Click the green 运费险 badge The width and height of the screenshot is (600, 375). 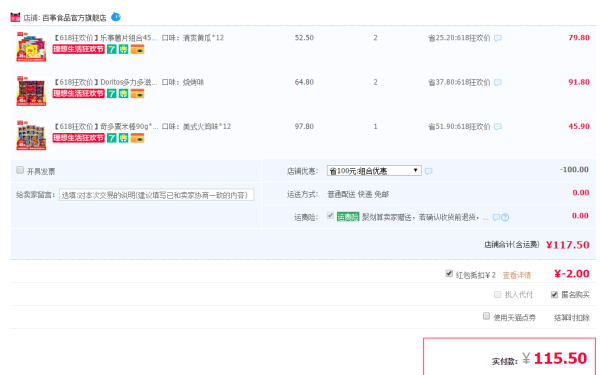(348, 217)
